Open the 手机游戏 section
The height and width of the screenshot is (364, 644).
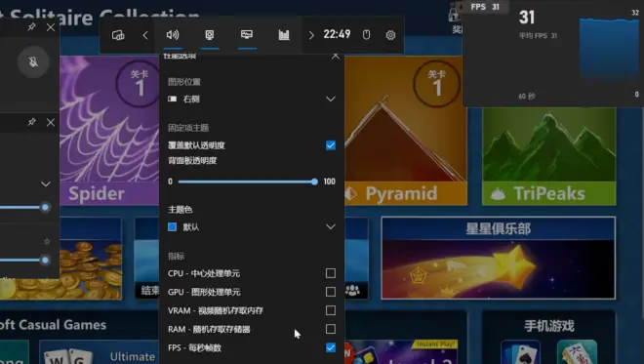coord(549,326)
